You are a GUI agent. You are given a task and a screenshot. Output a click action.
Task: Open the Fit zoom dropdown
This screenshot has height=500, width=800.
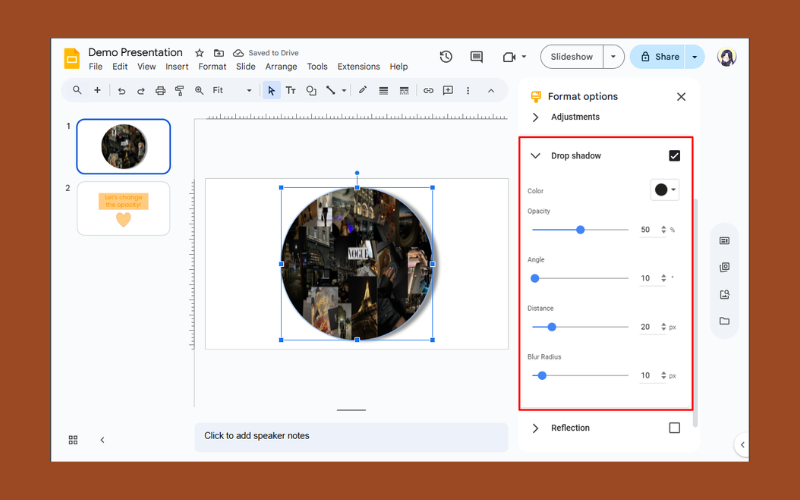pyautogui.click(x=232, y=91)
